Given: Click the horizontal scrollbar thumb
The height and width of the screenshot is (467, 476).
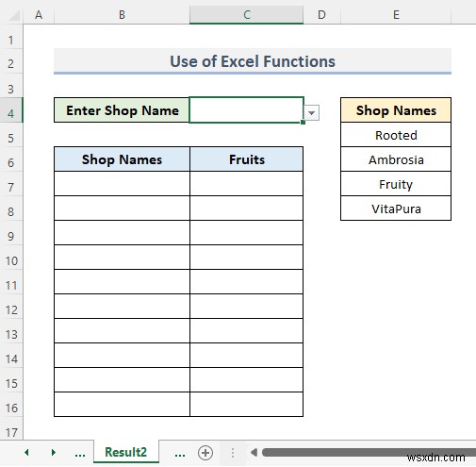Looking at the screenshot, I should pyautogui.click(x=369, y=452).
